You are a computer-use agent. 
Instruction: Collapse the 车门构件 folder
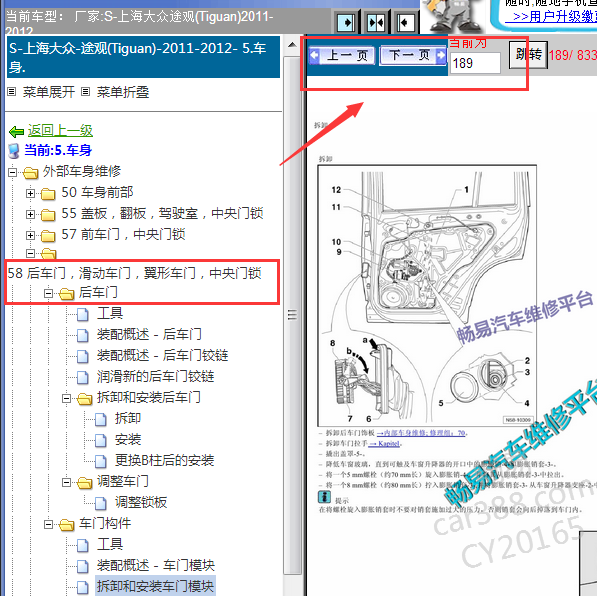[x=48, y=525]
